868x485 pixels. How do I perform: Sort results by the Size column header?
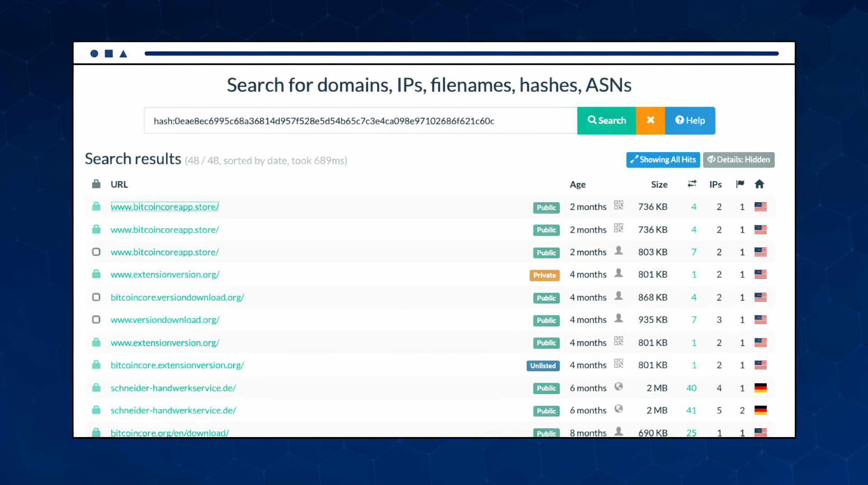pyautogui.click(x=659, y=185)
